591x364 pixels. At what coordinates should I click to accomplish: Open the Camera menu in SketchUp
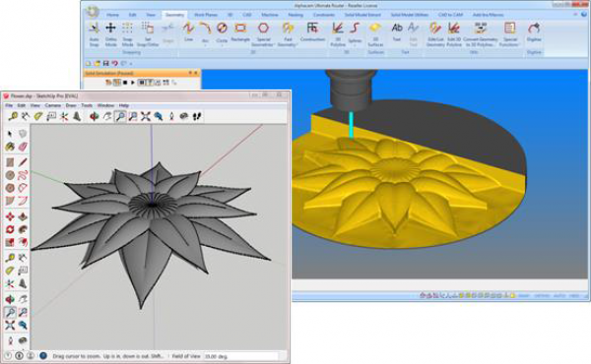53,105
